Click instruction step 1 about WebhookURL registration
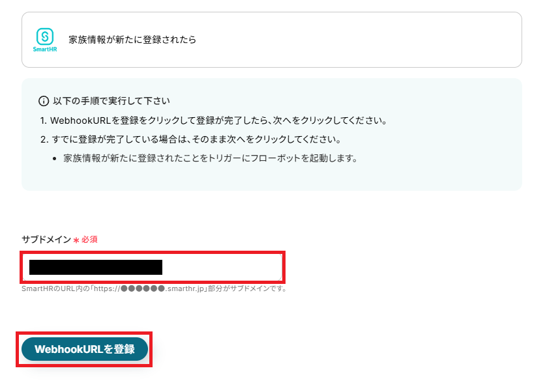This screenshot has width=545, height=392. 213,120
